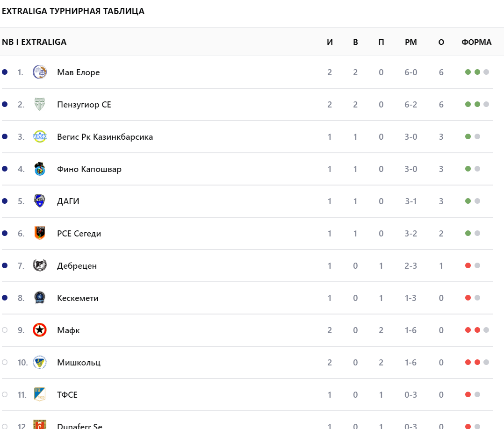Click the РМ column header
This screenshot has width=504, height=429.
411,42
